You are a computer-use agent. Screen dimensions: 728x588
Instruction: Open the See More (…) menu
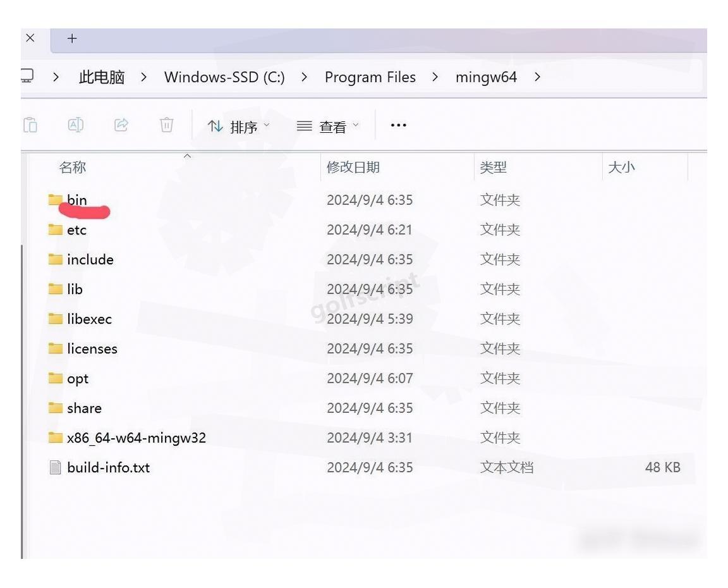[x=397, y=125]
